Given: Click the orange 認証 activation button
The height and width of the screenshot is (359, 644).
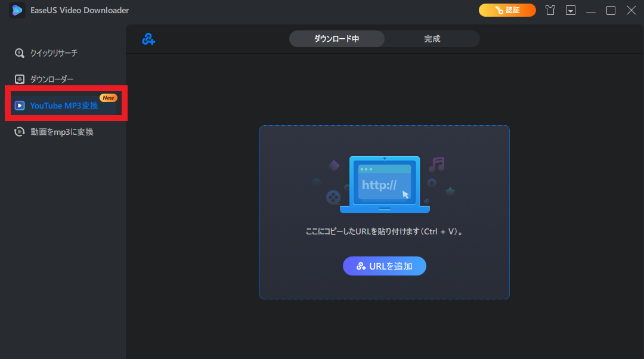Looking at the screenshot, I should point(507,10).
